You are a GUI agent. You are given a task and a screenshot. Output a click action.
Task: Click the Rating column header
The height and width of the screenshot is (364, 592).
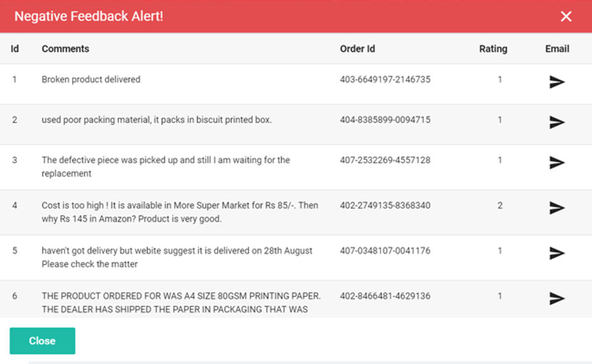(493, 49)
